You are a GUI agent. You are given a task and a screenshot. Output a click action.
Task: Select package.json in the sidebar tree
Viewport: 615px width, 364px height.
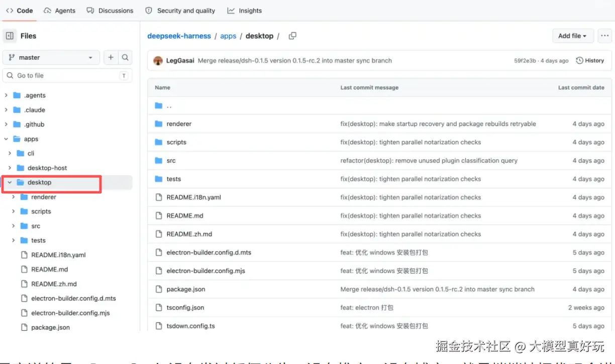[50, 328]
